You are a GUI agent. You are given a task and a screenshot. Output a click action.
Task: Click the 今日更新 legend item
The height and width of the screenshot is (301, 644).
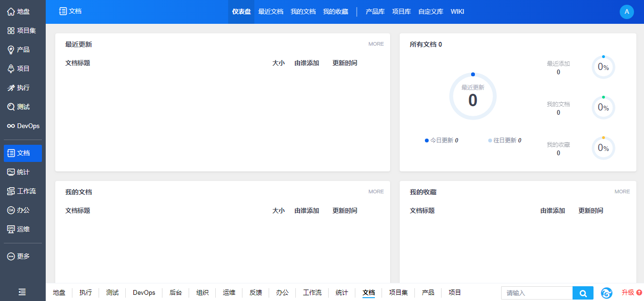441,140
